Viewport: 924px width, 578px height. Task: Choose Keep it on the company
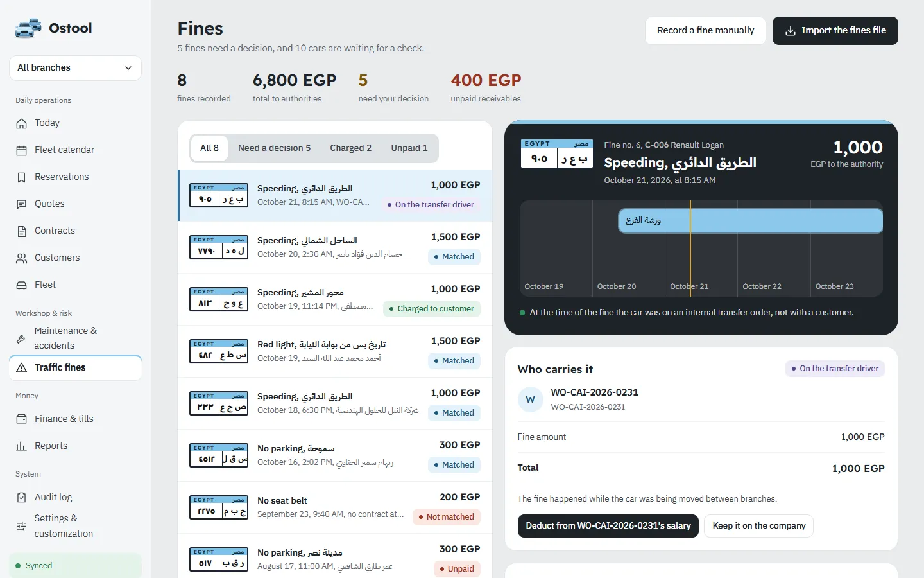coord(759,526)
